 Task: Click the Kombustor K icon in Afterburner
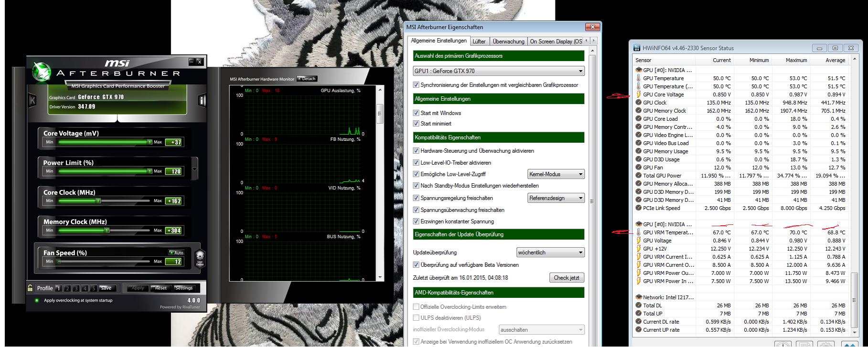tap(32, 100)
